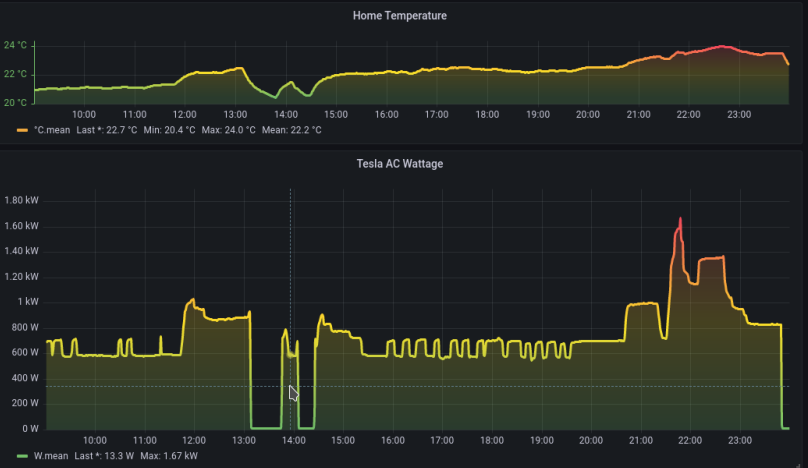Toggle the W.mean series in the legend

click(51, 456)
